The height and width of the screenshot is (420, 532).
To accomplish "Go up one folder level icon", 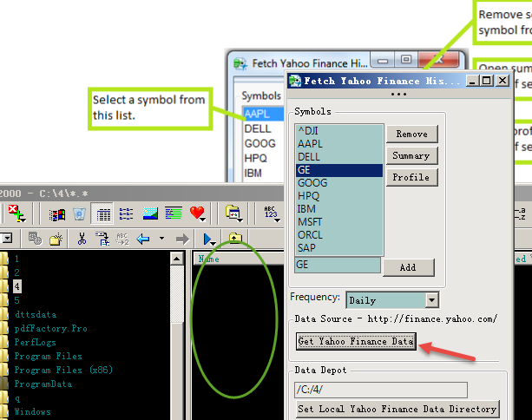I will 235,238.
